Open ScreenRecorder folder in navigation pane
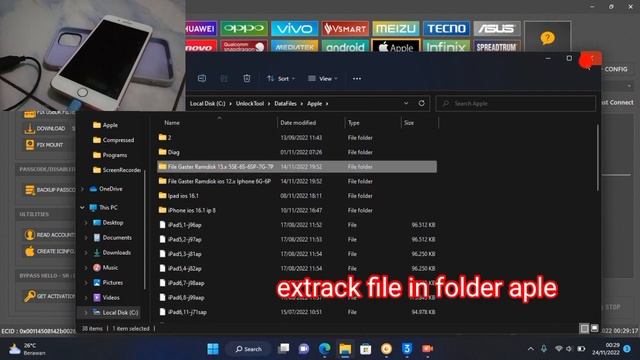The width and height of the screenshot is (640, 360). [x=117, y=170]
